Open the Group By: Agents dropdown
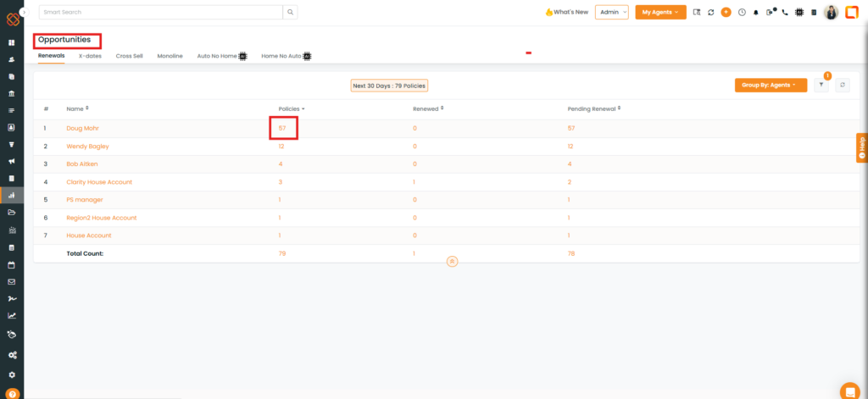Screen dimensions: 868x399 click(770, 86)
